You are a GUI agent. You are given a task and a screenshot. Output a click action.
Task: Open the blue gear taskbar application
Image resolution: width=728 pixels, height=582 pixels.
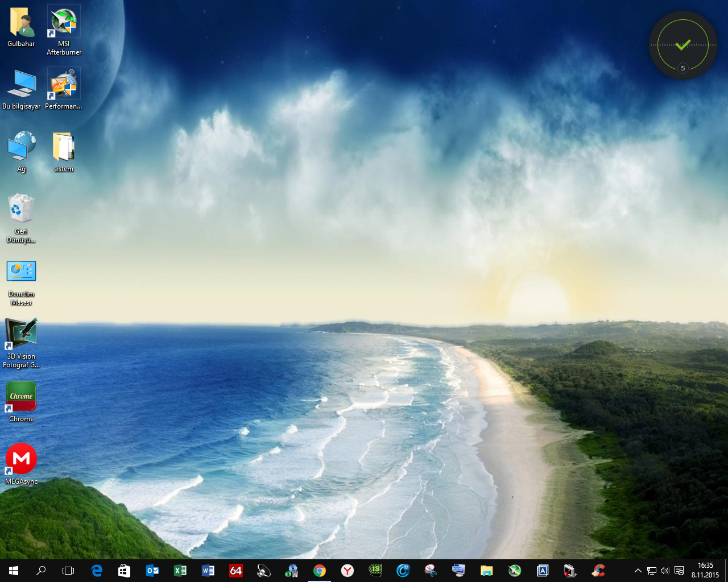coord(292,571)
